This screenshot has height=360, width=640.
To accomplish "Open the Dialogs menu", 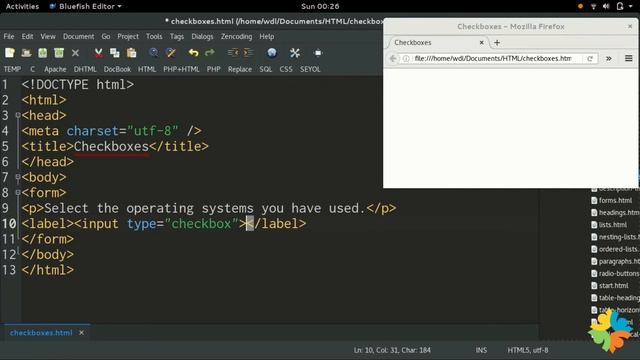I will click(202, 36).
